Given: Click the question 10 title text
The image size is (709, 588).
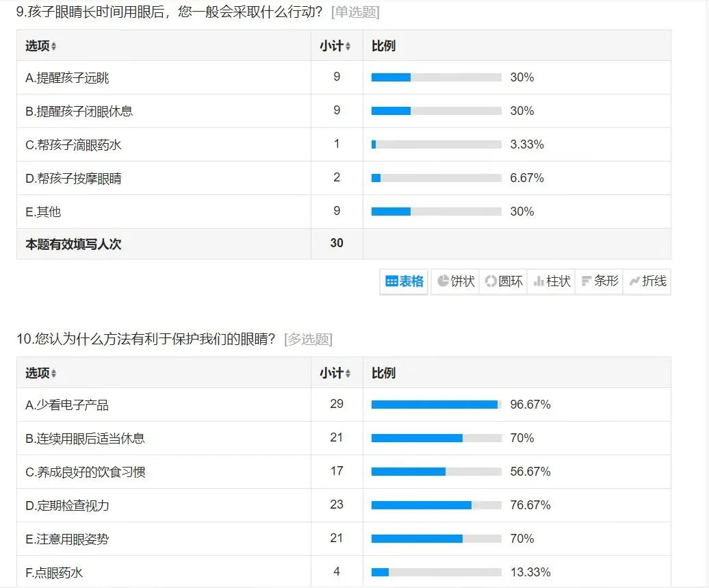Looking at the screenshot, I should tap(146, 339).
